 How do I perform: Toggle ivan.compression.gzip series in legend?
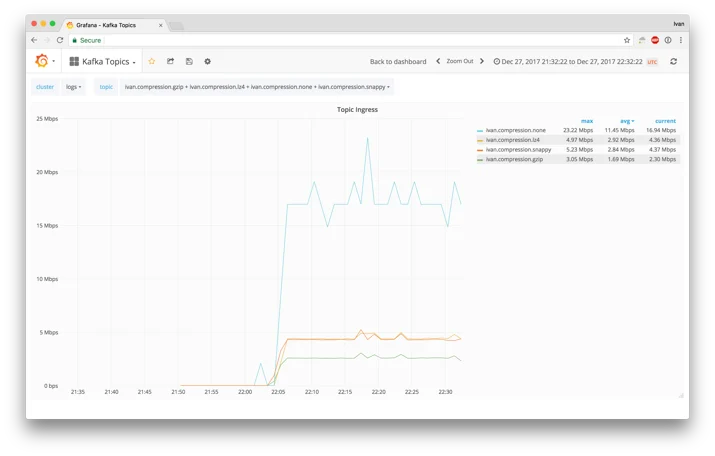click(514, 159)
